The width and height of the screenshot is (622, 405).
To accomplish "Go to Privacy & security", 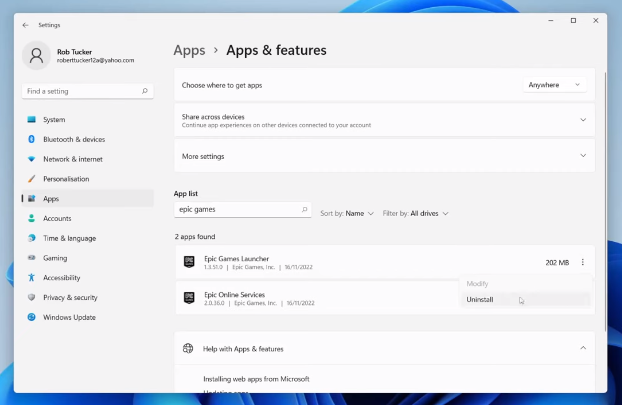I will [x=88, y=298].
